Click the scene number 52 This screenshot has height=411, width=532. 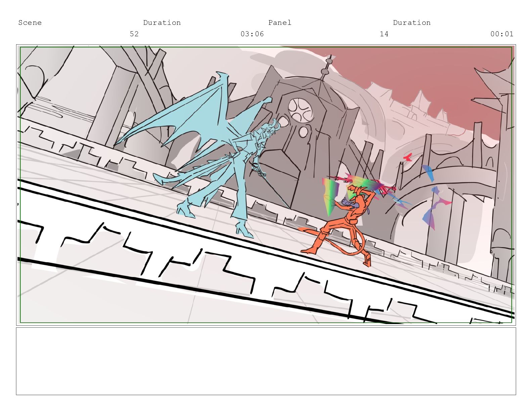coord(134,34)
